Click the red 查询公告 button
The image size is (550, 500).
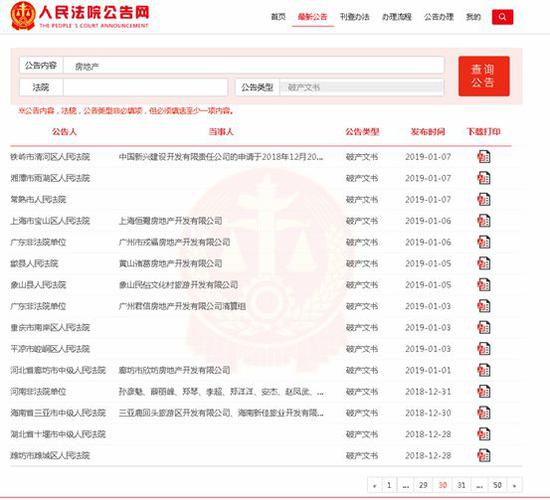(x=484, y=76)
